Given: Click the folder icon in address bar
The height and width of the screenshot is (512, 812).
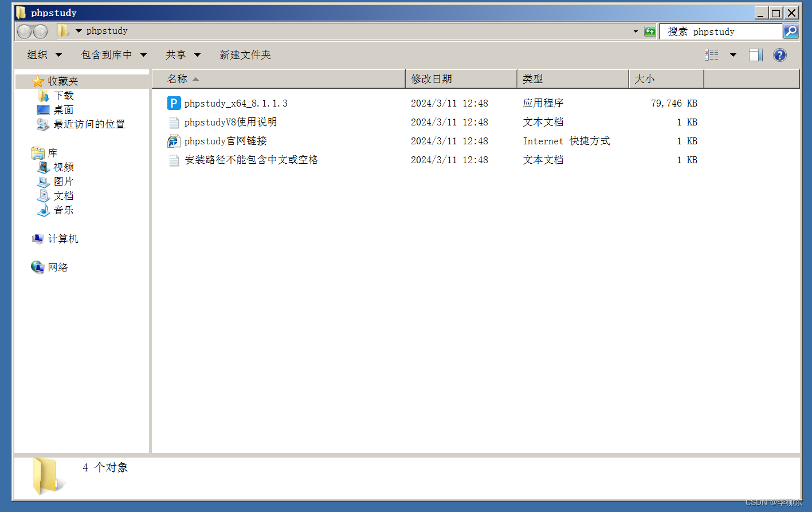Looking at the screenshot, I should pos(63,31).
